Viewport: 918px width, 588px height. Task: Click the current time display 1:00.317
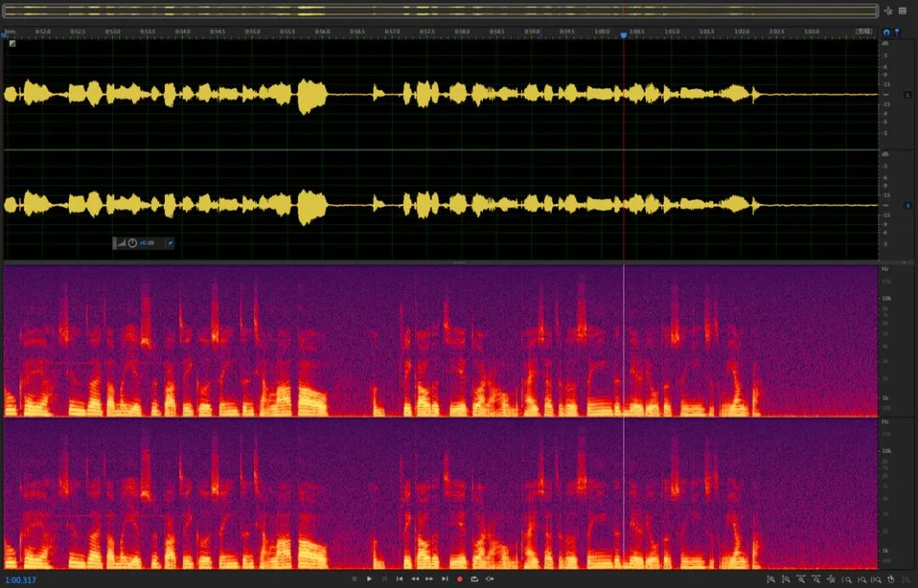pos(20,580)
